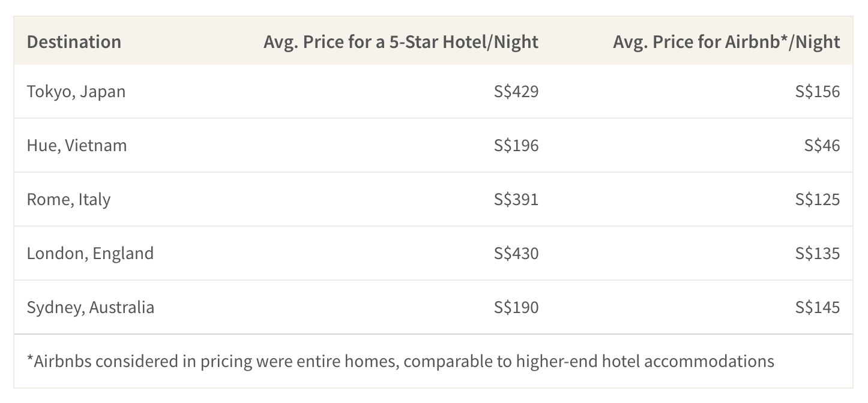The image size is (868, 403).
Task: Click the S$429 hotel price for Tokyo
Action: coord(516,92)
